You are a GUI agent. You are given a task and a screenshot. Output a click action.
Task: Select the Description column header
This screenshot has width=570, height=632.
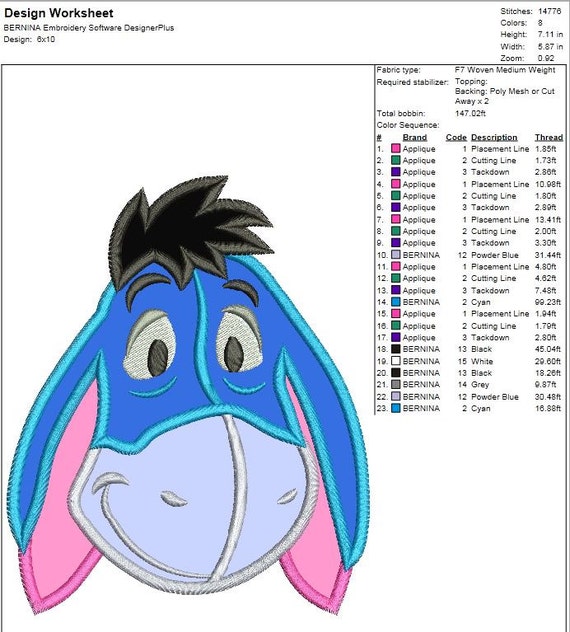coord(494,137)
